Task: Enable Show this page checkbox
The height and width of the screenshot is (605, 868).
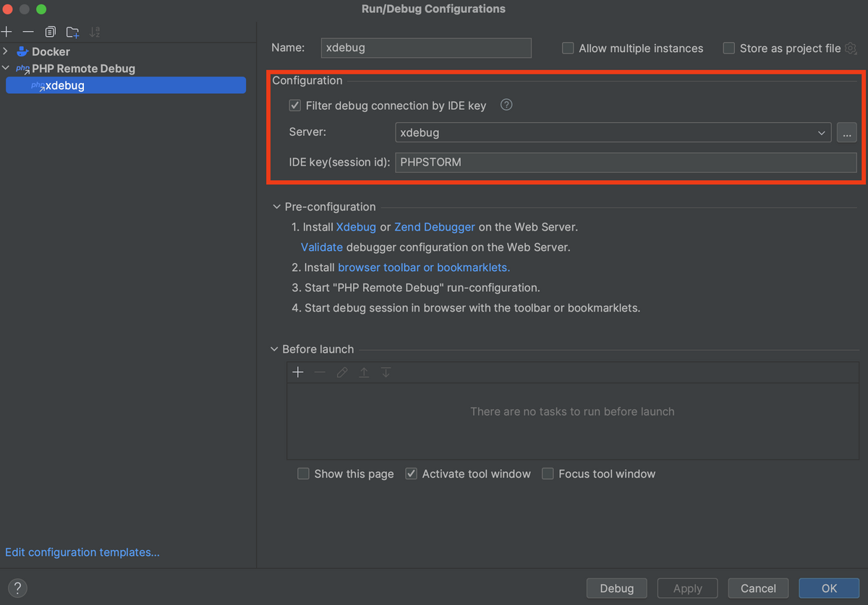Action: (303, 474)
